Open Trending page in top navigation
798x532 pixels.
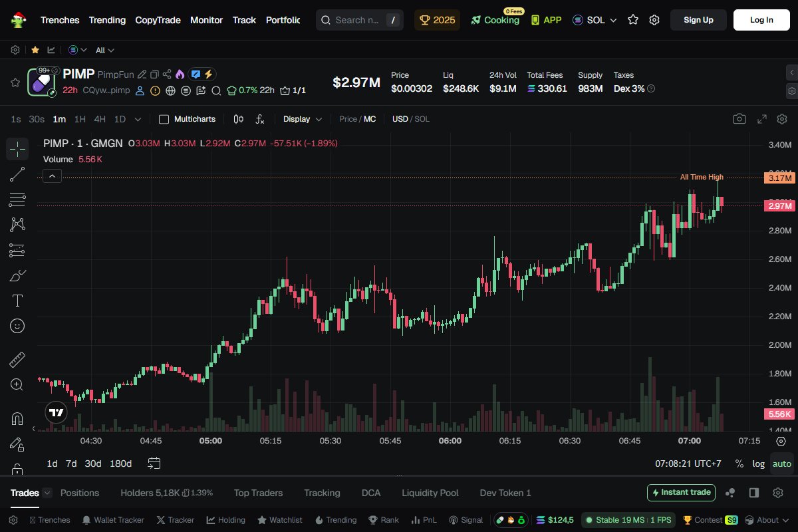click(107, 20)
